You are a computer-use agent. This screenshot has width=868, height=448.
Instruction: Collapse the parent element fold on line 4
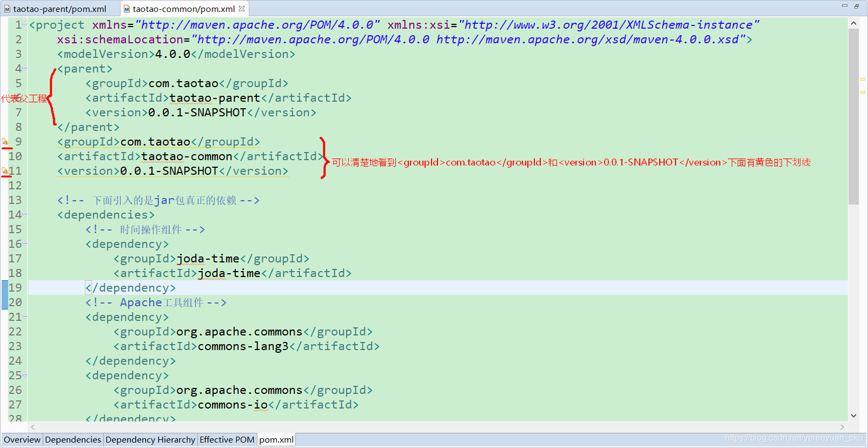(x=25, y=69)
